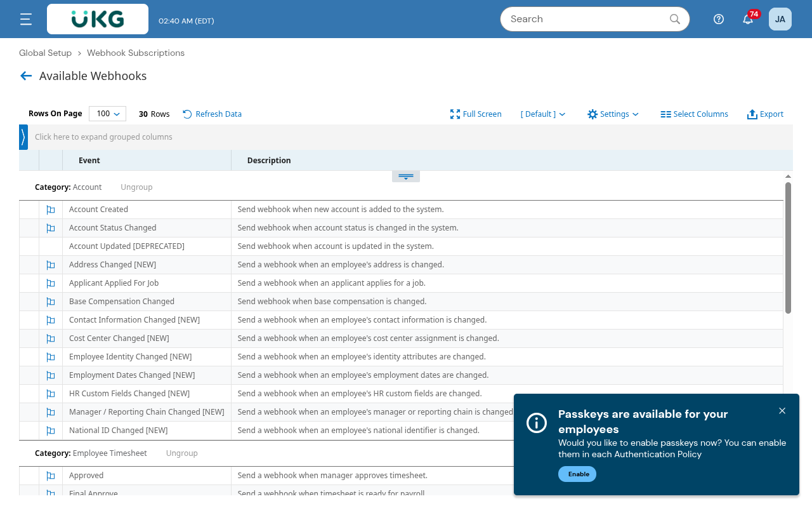
Task: Click flag icon for HR Custom Fields Changed
Action: (51, 394)
